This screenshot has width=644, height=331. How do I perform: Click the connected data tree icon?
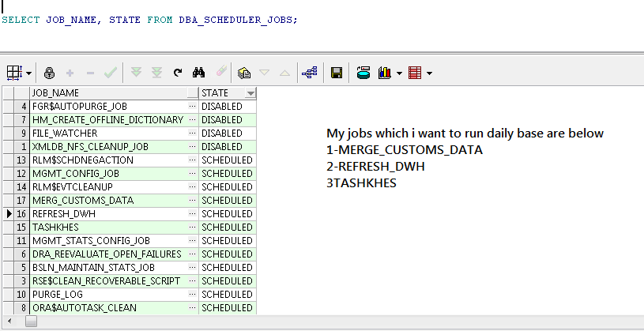pyautogui.click(x=310, y=73)
